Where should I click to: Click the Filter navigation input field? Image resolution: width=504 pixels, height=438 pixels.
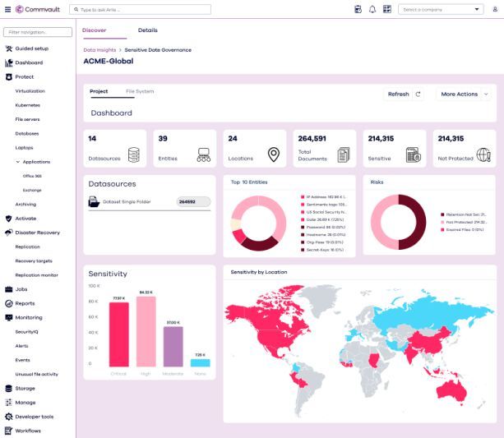(38, 32)
